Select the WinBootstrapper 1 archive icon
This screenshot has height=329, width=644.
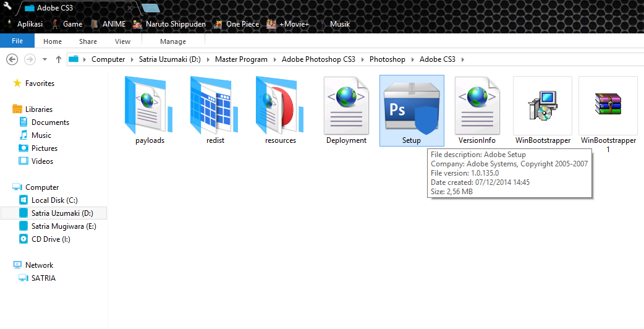coord(608,106)
